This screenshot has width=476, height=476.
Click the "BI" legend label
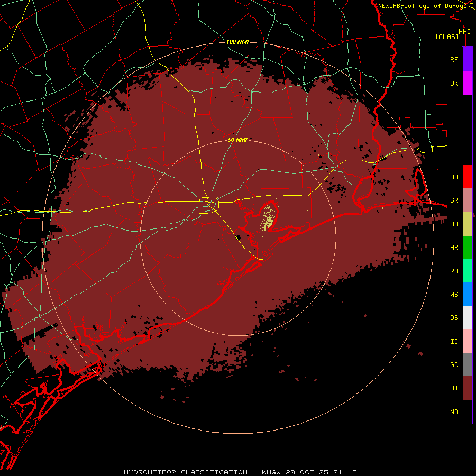pos(454,388)
